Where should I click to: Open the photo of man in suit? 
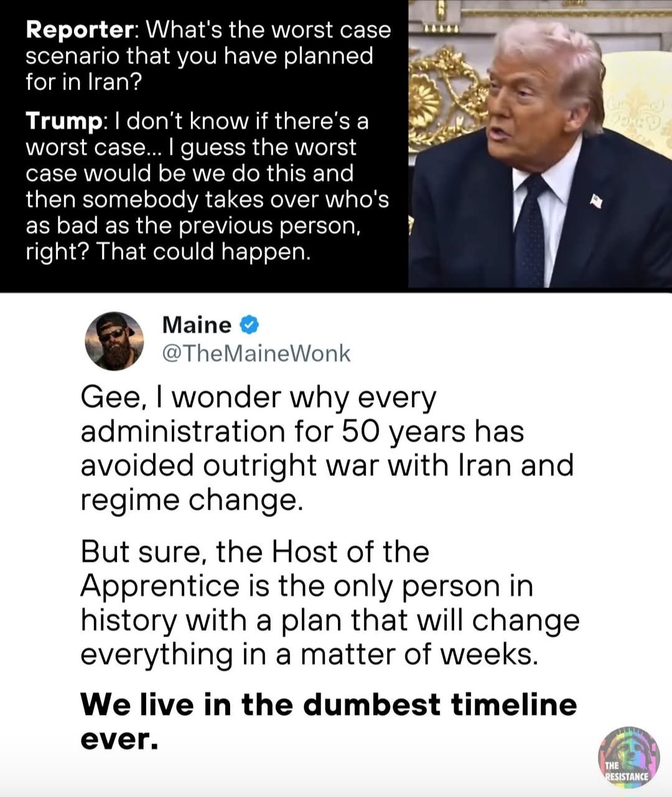coord(540,144)
